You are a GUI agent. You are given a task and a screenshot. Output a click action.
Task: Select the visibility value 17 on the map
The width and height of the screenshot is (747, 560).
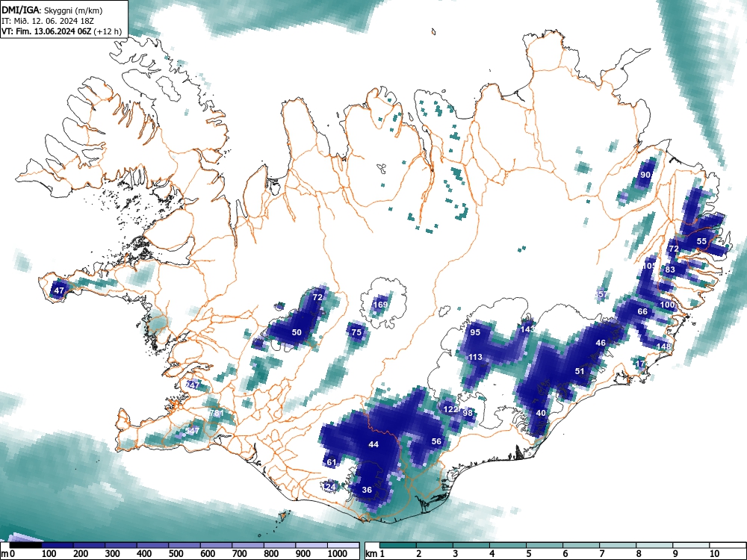(x=641, y=364)
